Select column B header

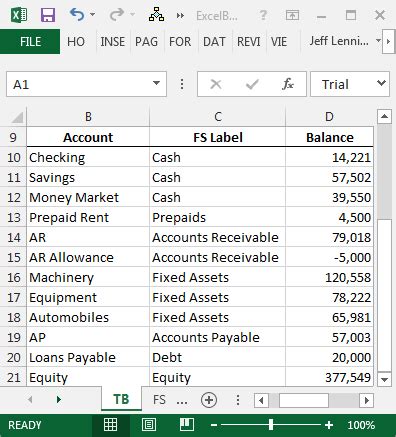tap(88, 117)
